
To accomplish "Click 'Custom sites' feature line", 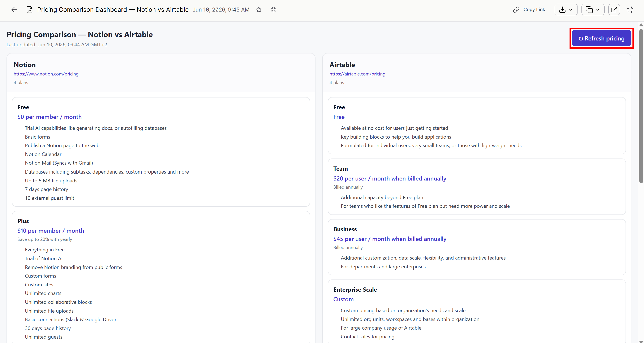I will (x=39, y=285).
